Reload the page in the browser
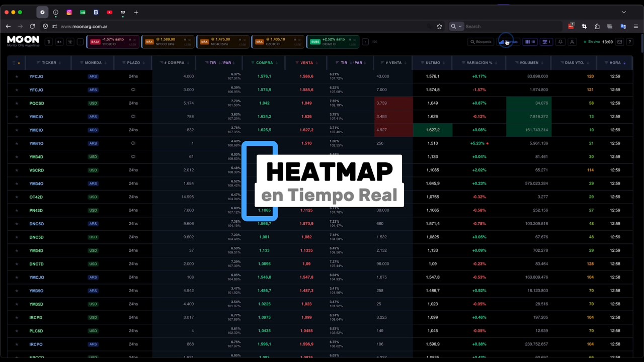 pyautogui.click(x=32, y=26)
